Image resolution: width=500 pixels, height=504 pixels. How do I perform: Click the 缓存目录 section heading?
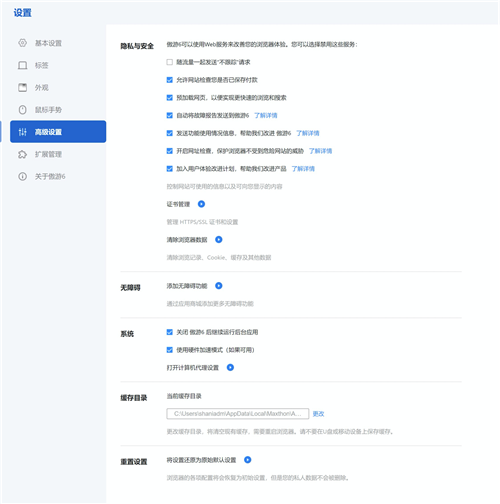click(x=134, y=398)
